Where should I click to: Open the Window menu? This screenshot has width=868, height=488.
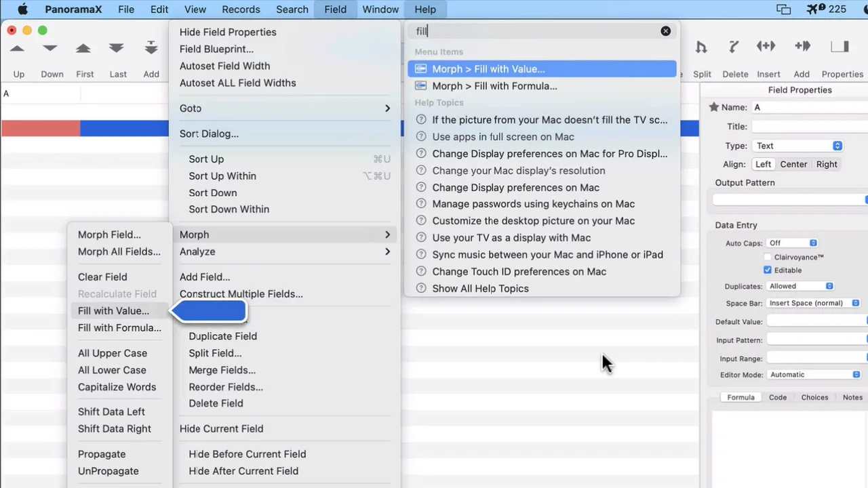(380, 9)
